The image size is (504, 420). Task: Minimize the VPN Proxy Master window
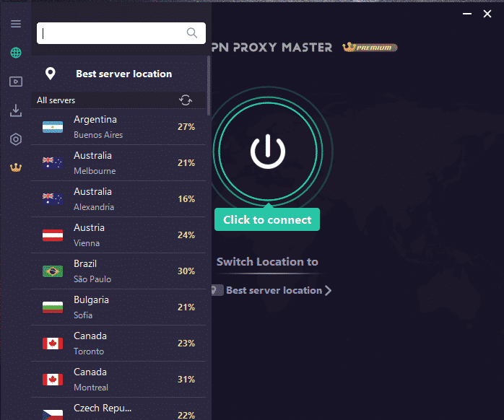pos(467,14)
